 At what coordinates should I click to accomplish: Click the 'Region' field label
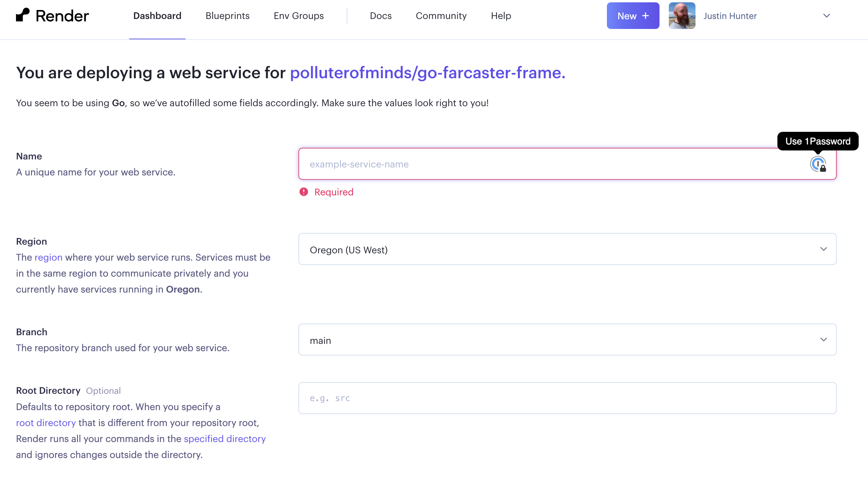31,241
